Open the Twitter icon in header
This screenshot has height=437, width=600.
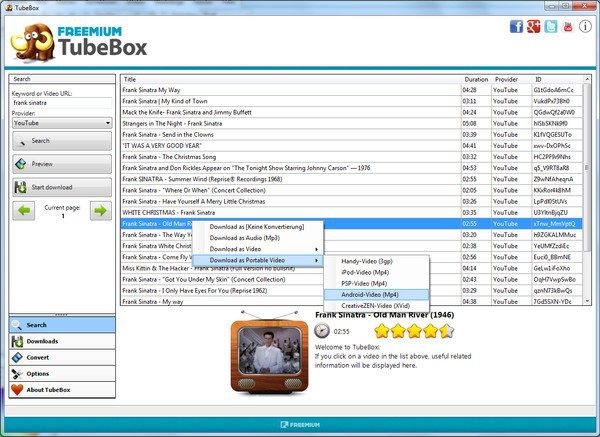click(x=553, y=26)
